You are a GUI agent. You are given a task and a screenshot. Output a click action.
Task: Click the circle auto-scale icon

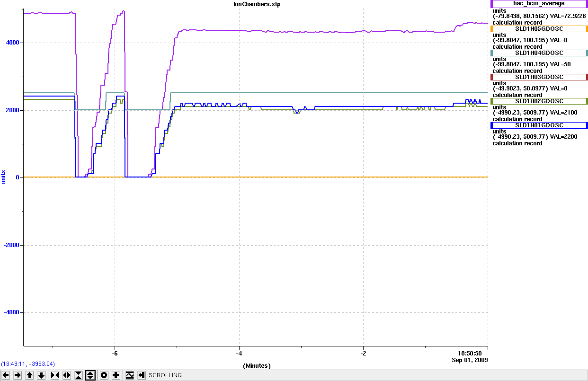[x=104, y=375]
